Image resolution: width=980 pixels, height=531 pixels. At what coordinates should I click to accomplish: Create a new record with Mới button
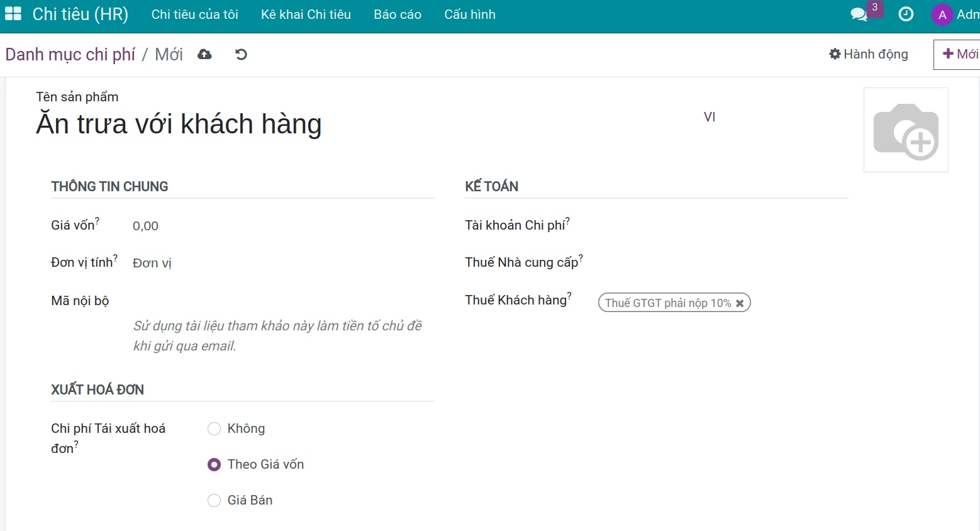click(x=957, y=54)
